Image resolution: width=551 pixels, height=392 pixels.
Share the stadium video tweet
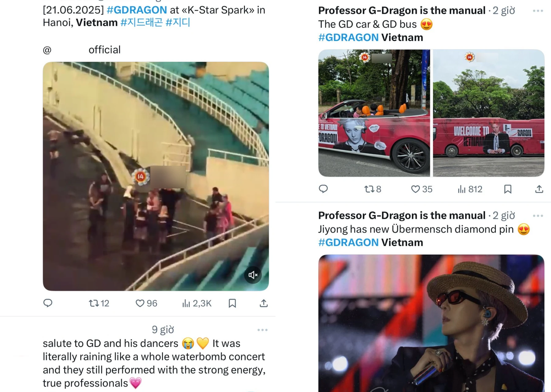(264, 303)
